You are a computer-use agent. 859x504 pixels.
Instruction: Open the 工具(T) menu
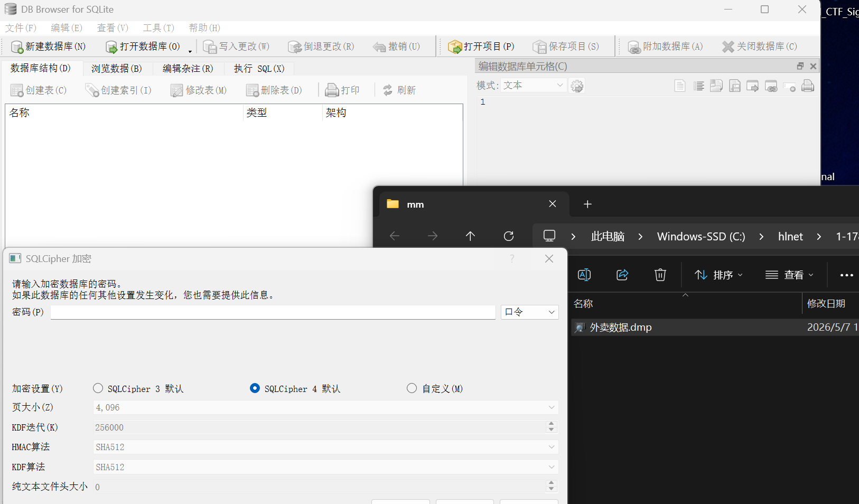coord(158,28)
